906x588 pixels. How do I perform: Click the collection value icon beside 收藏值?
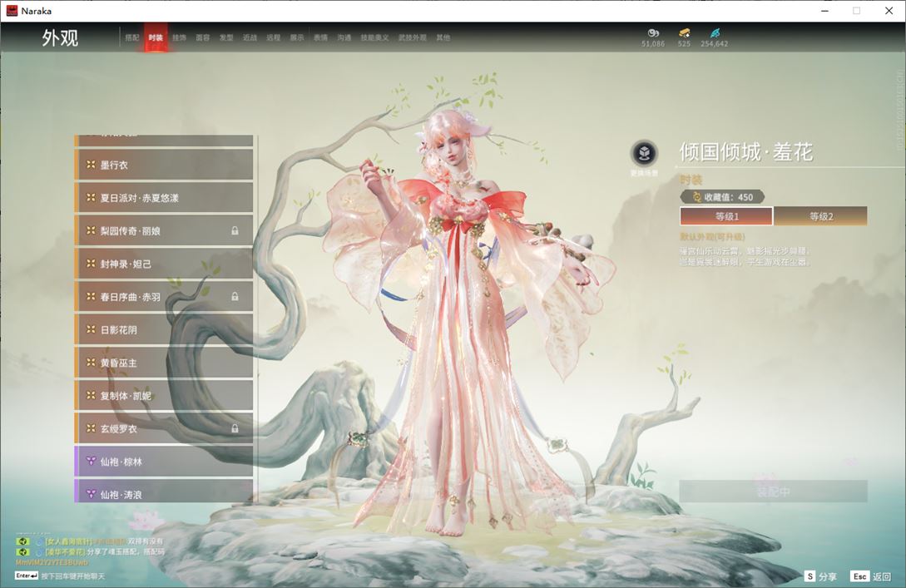click(696, 197)
